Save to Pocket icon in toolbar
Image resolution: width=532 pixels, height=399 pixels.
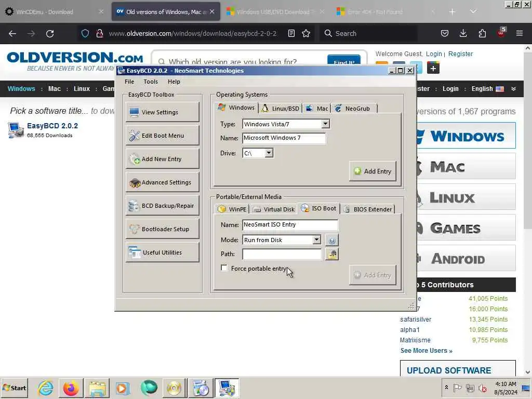pyautogui.click(x=445, y=33)
